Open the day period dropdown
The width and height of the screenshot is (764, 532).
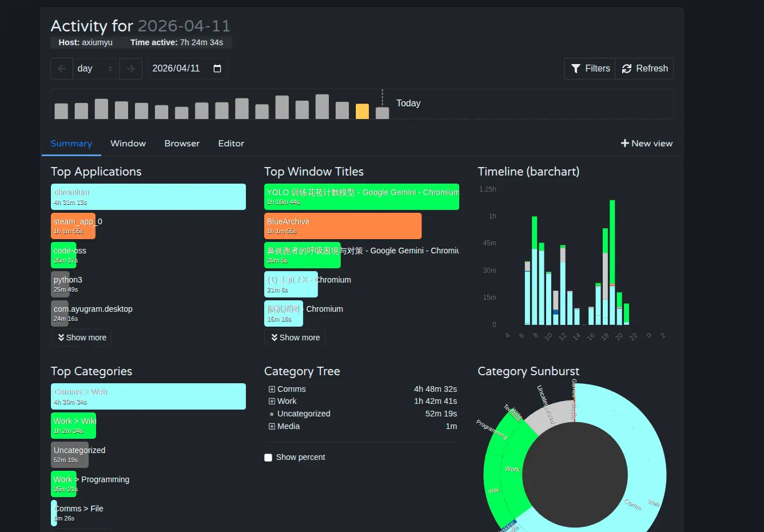[95, 69]
